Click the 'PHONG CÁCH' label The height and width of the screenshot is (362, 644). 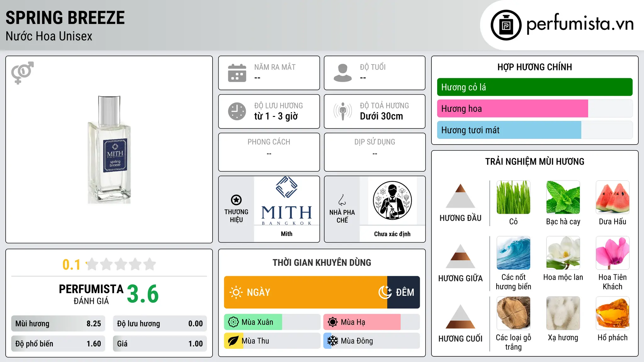[x=269, y=142]
